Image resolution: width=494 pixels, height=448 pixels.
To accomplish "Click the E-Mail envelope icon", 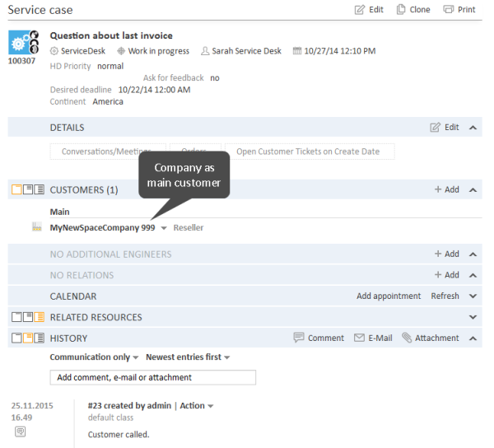I will coord(359,338).
